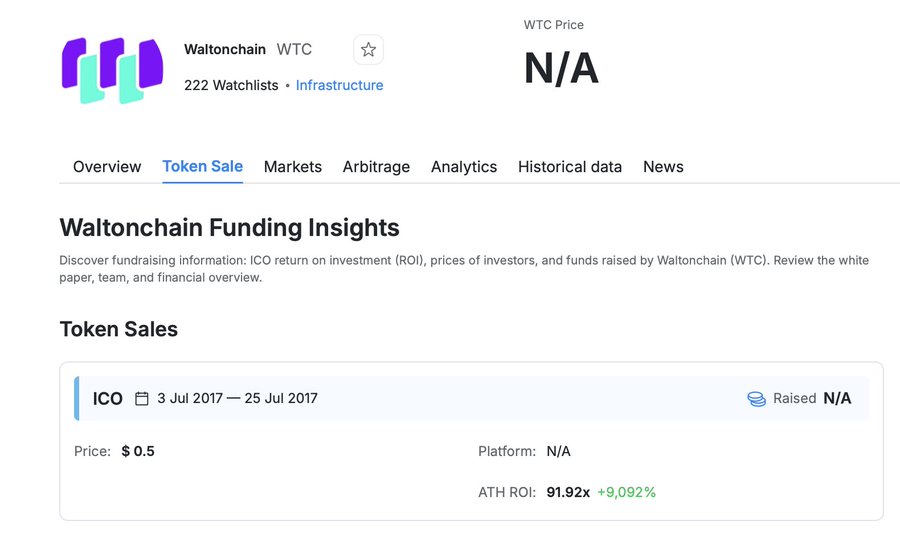View the News tab
Screen dimensions: 900x537
(x=663, y=167)
